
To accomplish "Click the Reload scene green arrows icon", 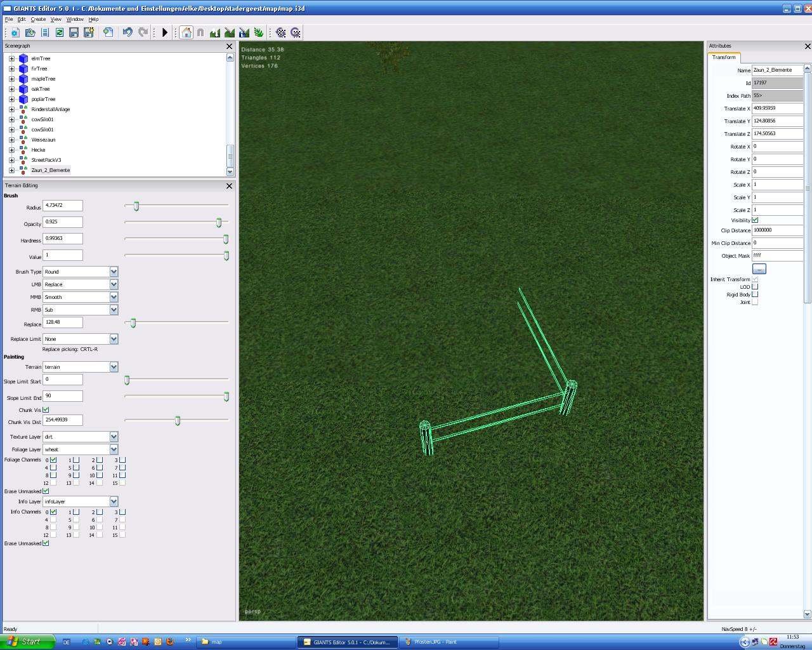I will (60, 32).
